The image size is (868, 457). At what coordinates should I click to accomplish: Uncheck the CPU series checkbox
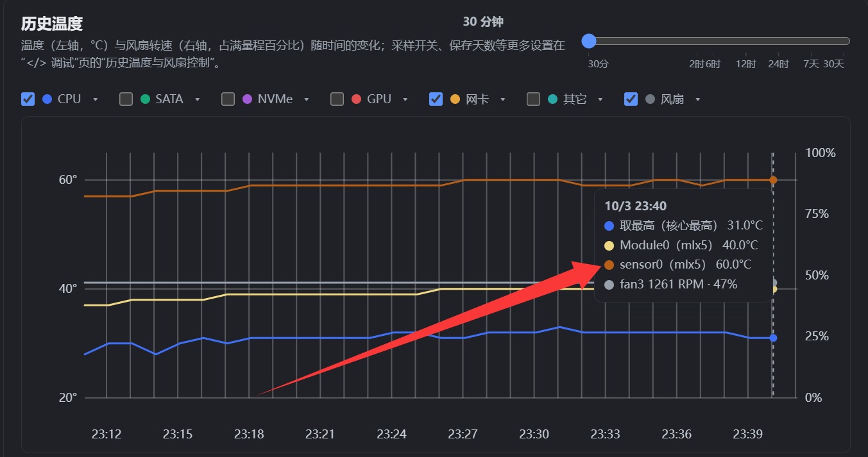tap(28, 99)
